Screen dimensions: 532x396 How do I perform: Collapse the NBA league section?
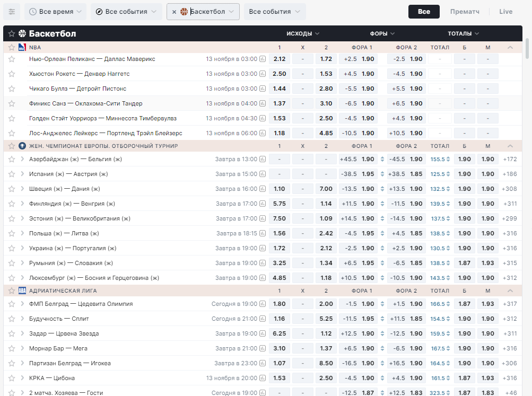pos(510,48)
